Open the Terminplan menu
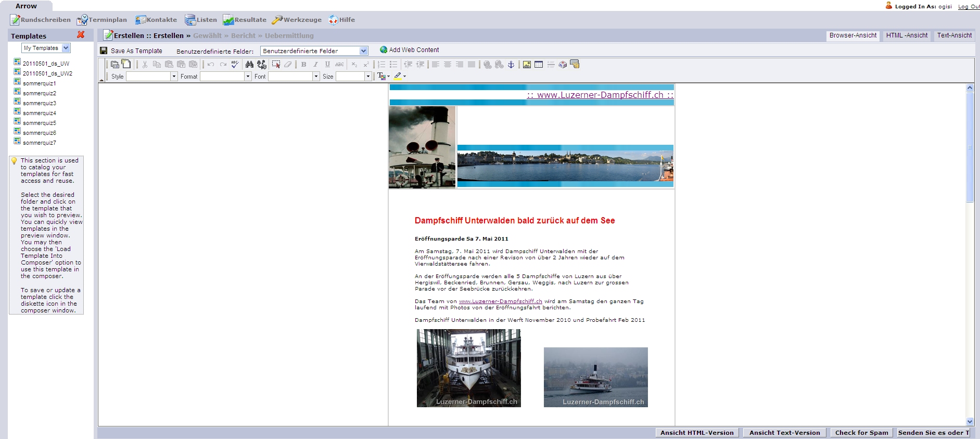Viewport: 980px width, 439px height. (x=102, y=20)
